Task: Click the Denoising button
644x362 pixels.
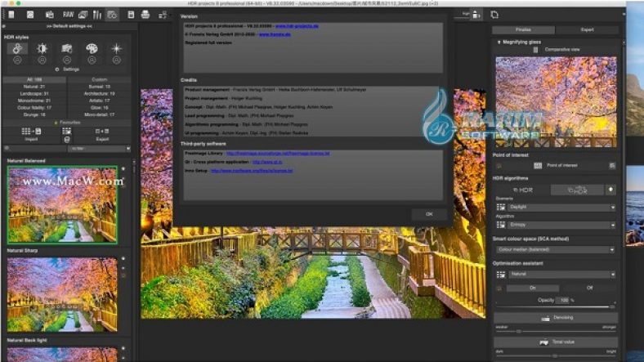Action: pyautogui.click(x=556, y=318)
